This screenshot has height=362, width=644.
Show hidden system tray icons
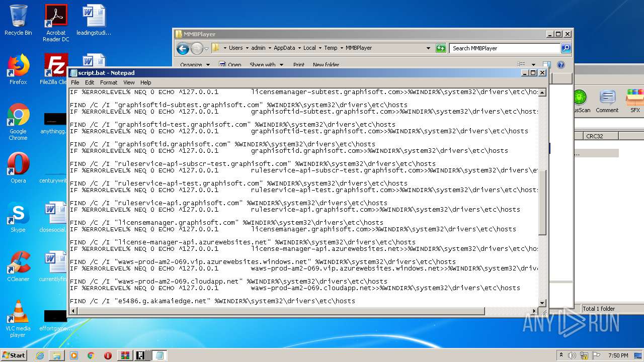click(561, 355)
